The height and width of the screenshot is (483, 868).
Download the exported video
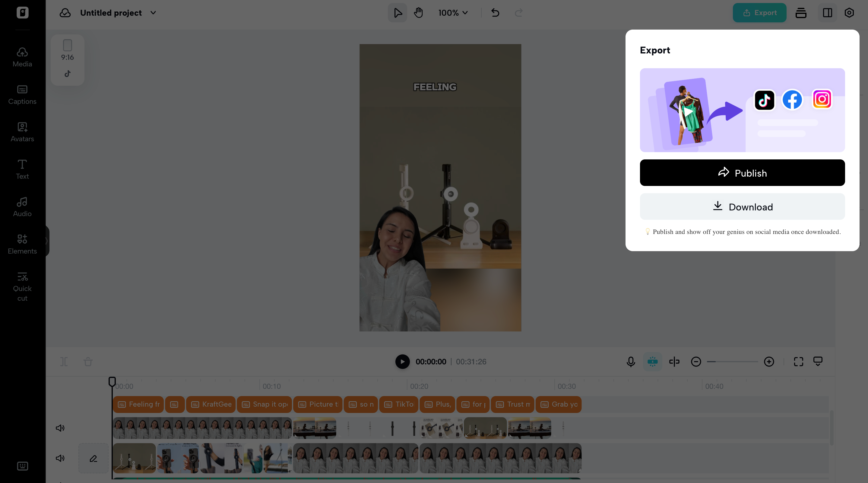[x=742, y=207]
